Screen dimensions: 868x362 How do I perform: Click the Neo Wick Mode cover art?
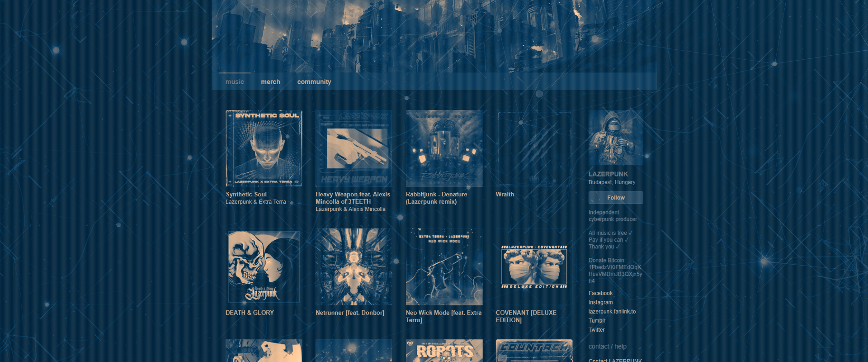click(x=444, y=267)
